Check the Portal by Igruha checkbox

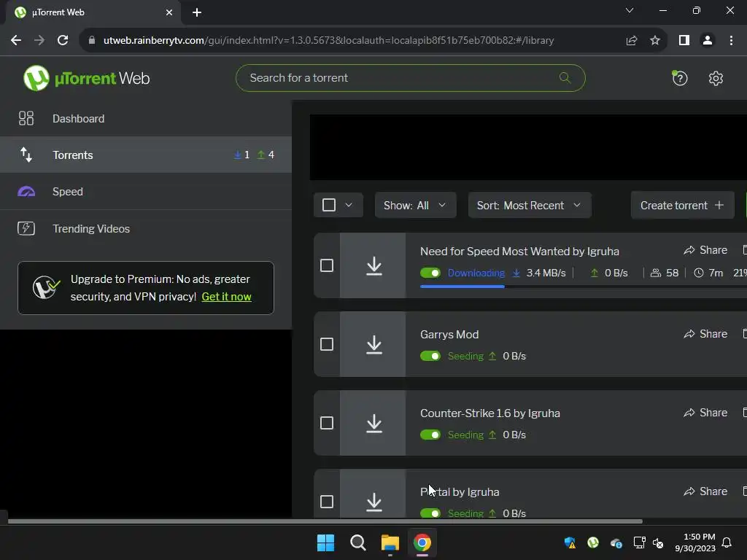click(327, 502)
